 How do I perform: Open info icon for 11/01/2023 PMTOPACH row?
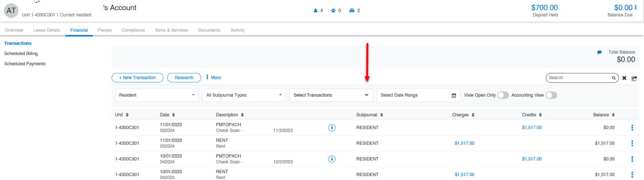[332, 127]
